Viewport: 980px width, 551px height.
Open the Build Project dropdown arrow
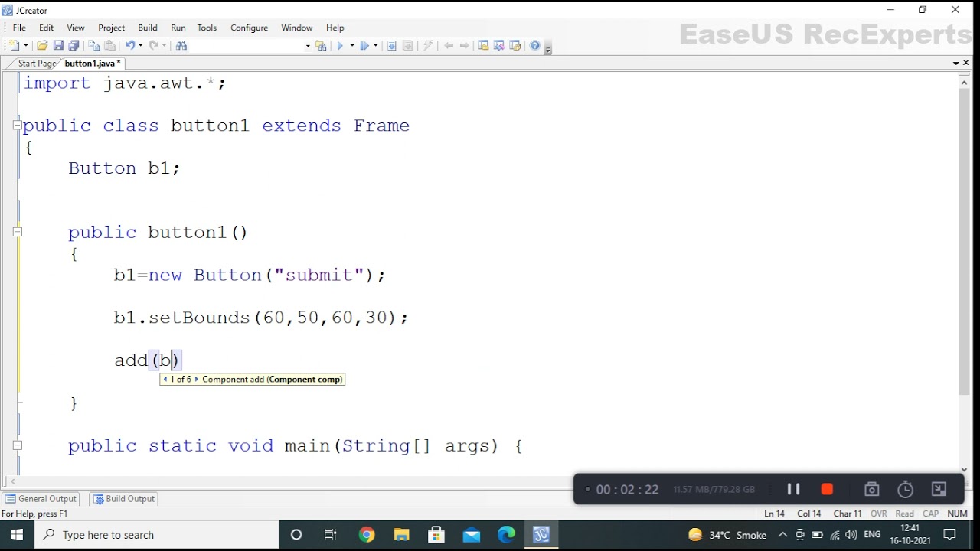pyautogui.click(x=376, y=46)
